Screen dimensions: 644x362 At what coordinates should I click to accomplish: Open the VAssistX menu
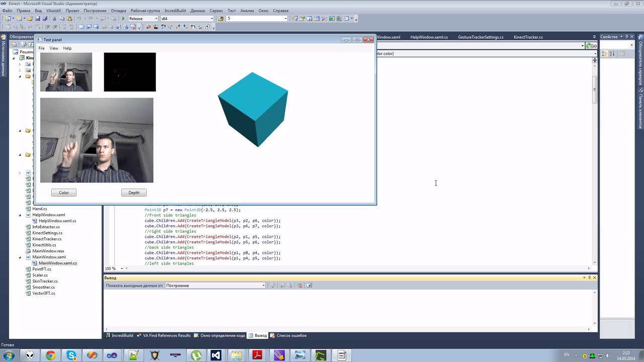(x=53, y=11)
